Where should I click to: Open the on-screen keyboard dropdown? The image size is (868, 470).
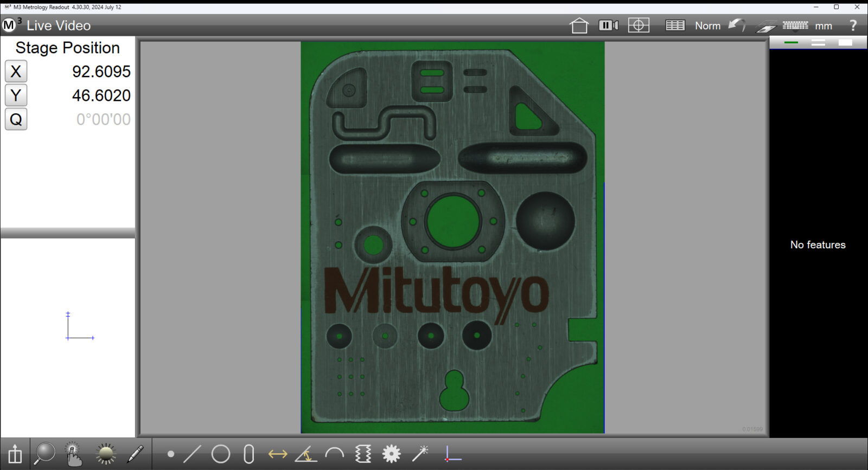795,26
